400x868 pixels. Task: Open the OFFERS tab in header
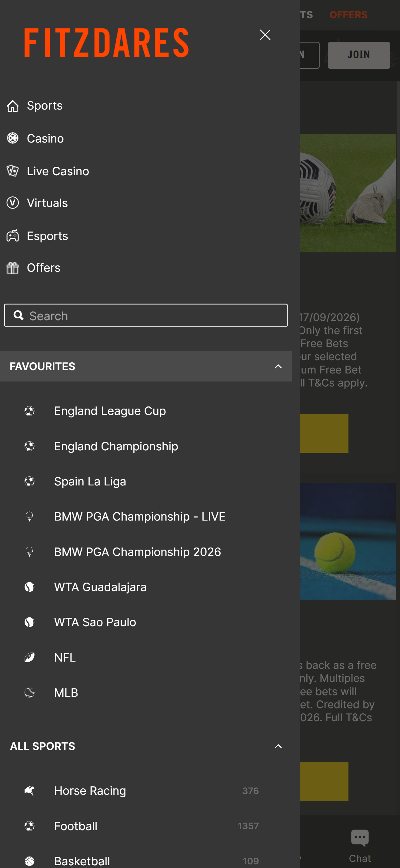(348, 15)
